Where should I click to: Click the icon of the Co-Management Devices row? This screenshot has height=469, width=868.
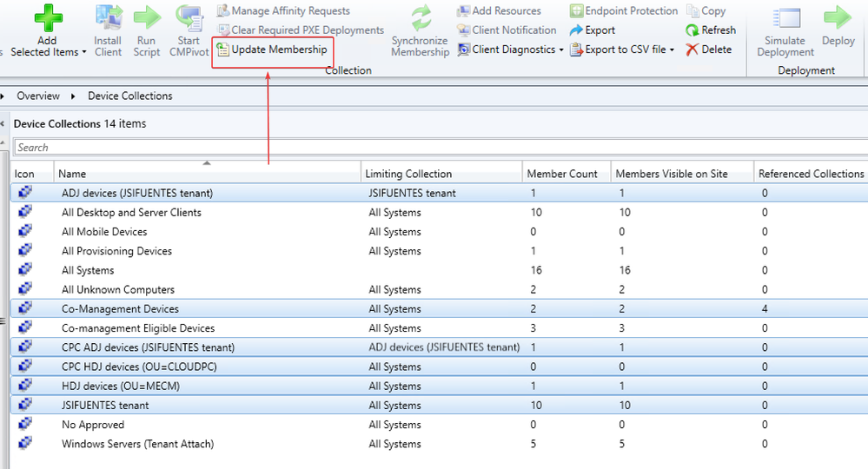coord(25,307)
